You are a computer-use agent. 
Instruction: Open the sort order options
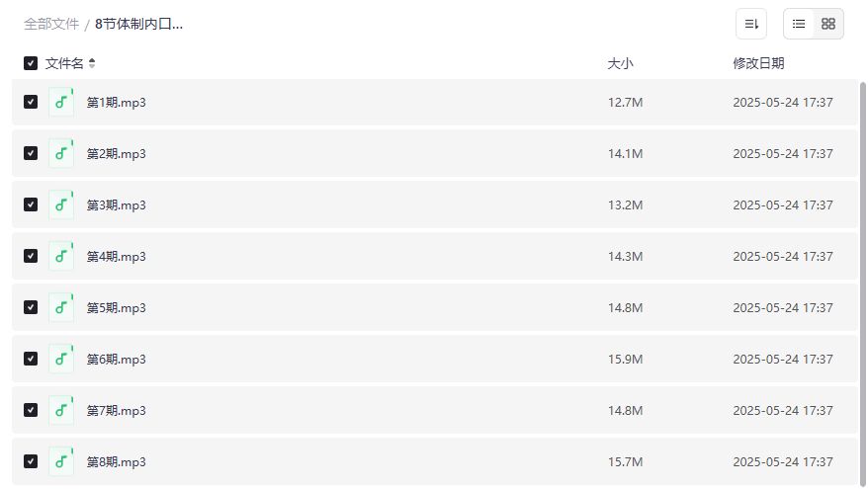coord(751,24)
